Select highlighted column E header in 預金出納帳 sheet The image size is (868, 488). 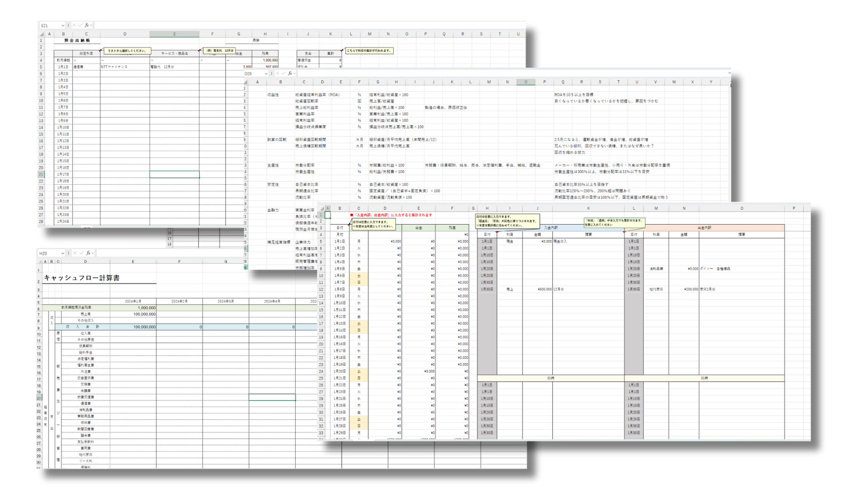point(174,34)
